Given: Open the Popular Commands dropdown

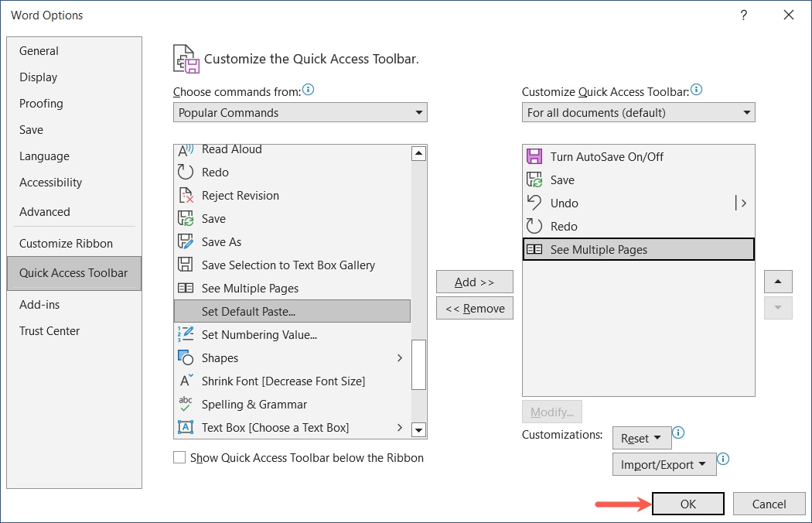Looking at the screenshot, I should (300, 112).
